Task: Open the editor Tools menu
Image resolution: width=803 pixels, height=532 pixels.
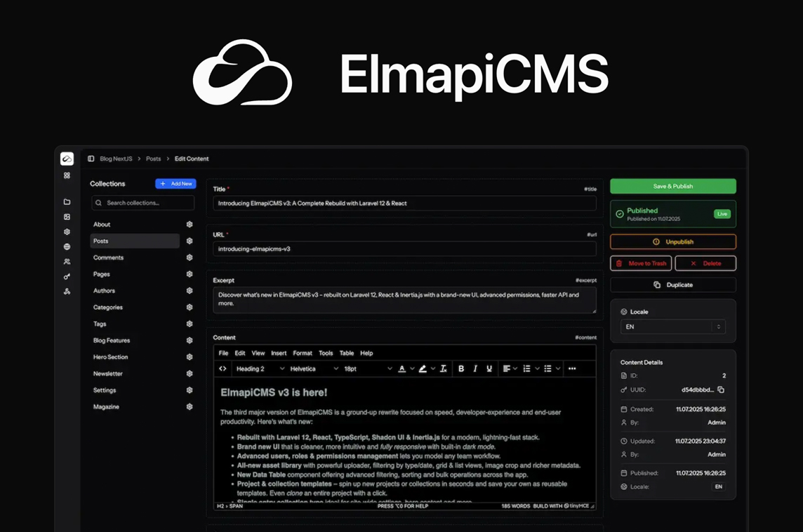Action: (x=326, y=353)
